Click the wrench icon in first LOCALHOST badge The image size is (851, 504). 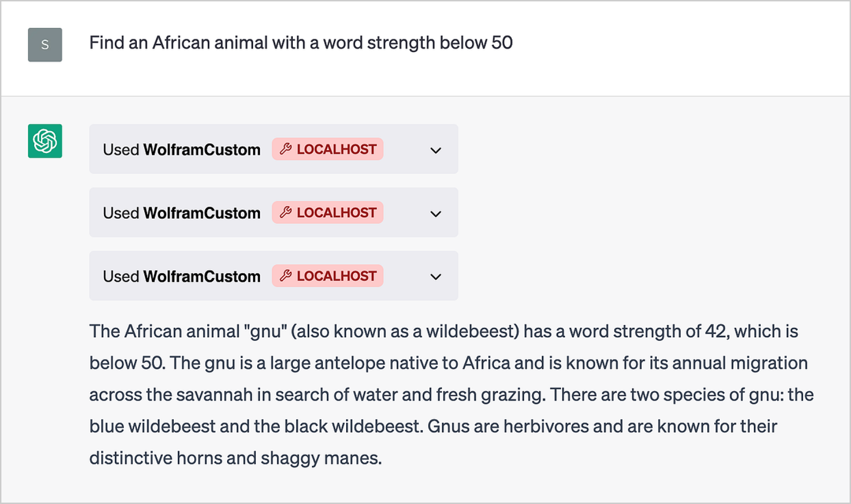coord(286,149)
